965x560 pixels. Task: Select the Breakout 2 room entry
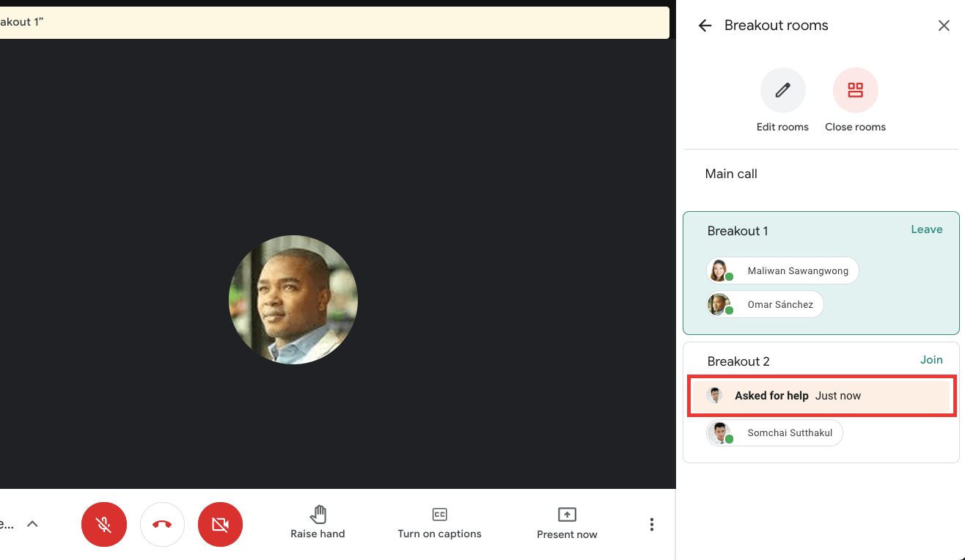tap(738, 361)
